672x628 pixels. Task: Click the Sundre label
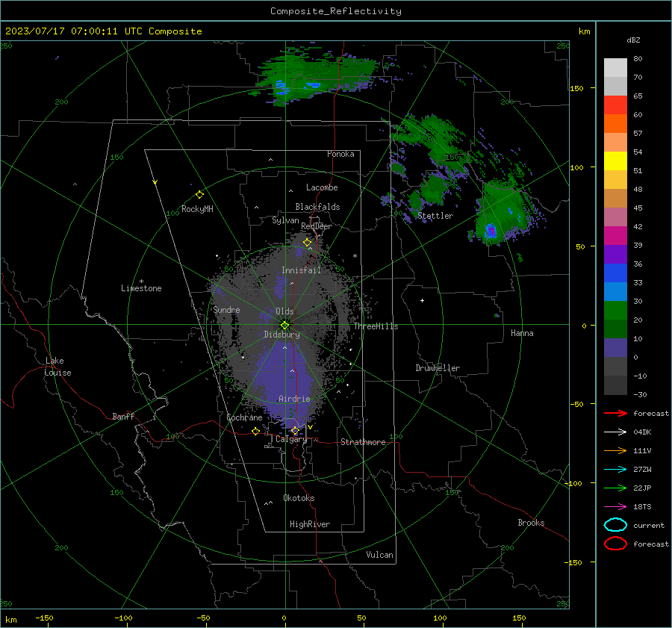click(226, 309)
